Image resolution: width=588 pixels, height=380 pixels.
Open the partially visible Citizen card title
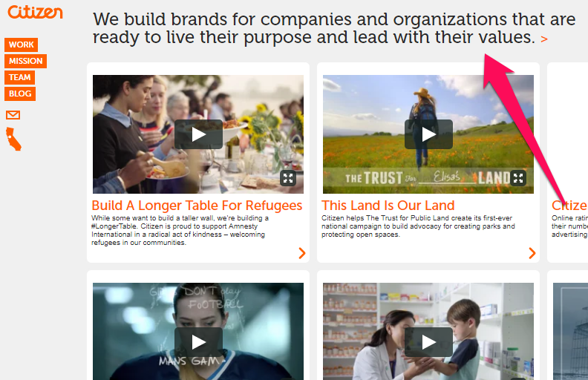tap(569, 206)
